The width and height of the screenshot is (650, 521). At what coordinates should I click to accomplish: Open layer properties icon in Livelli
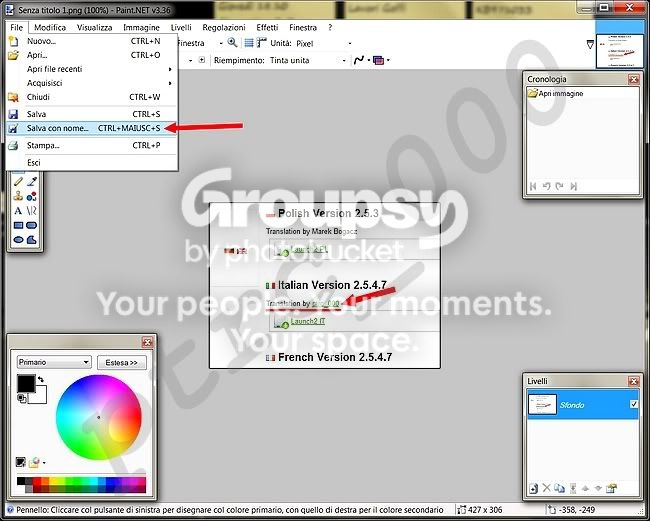tap(611, 488)
